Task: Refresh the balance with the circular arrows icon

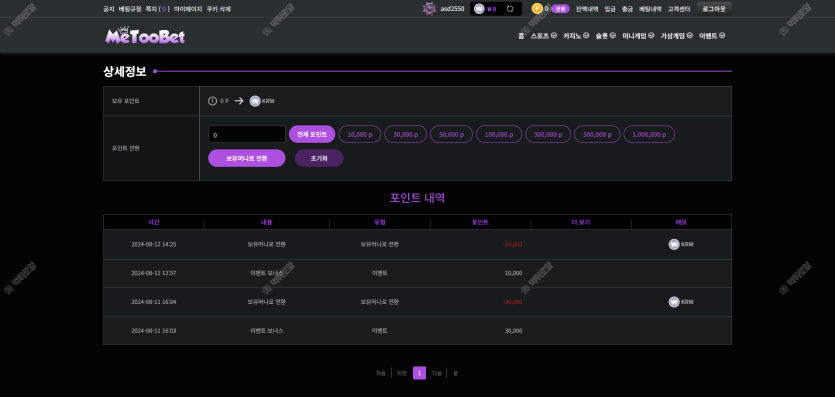Action: (x=510, y=9)
